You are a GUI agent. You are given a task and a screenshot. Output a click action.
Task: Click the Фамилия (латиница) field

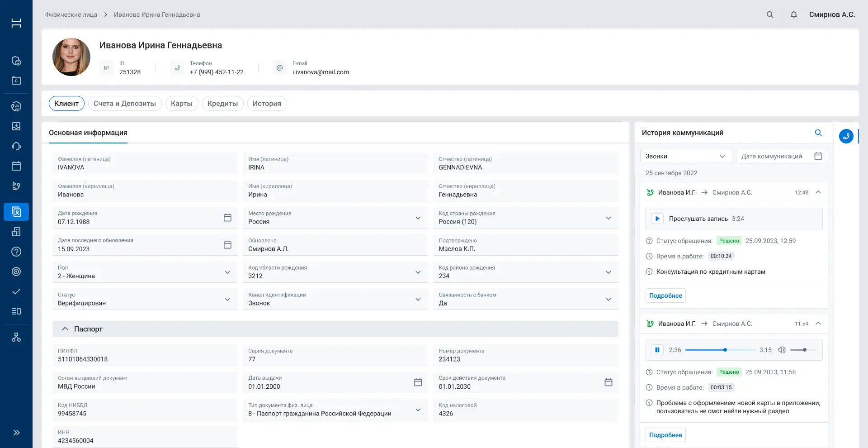(x=145, y=163)
